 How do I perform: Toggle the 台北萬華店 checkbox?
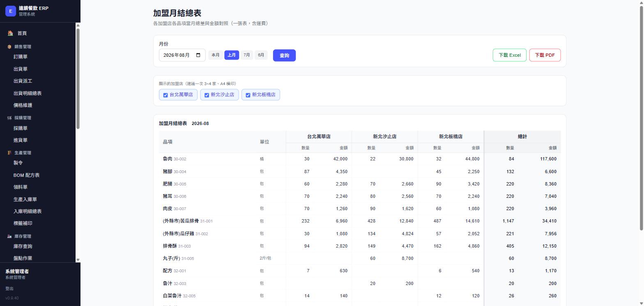click(x=166, y=95)
